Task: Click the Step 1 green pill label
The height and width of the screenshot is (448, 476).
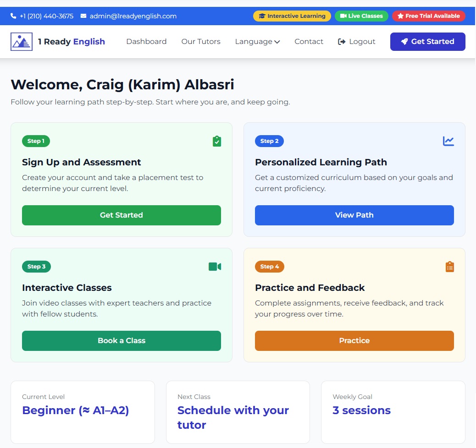Action: [36, 141]
